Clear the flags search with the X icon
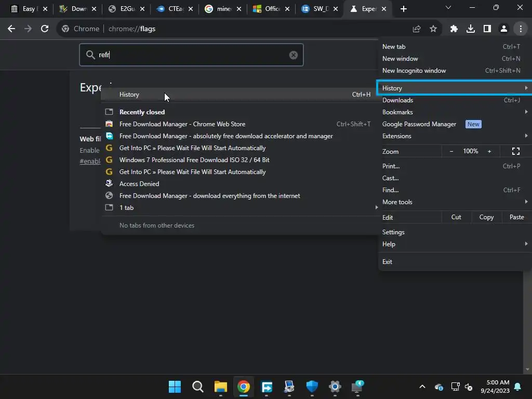Viewport: 532px width, 399px height. (x=294, y=55)
